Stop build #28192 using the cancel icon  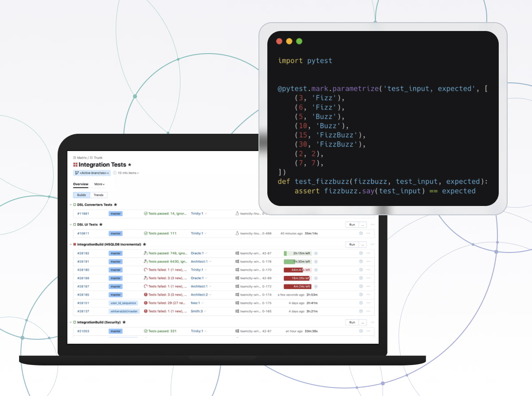click(316, 253)
